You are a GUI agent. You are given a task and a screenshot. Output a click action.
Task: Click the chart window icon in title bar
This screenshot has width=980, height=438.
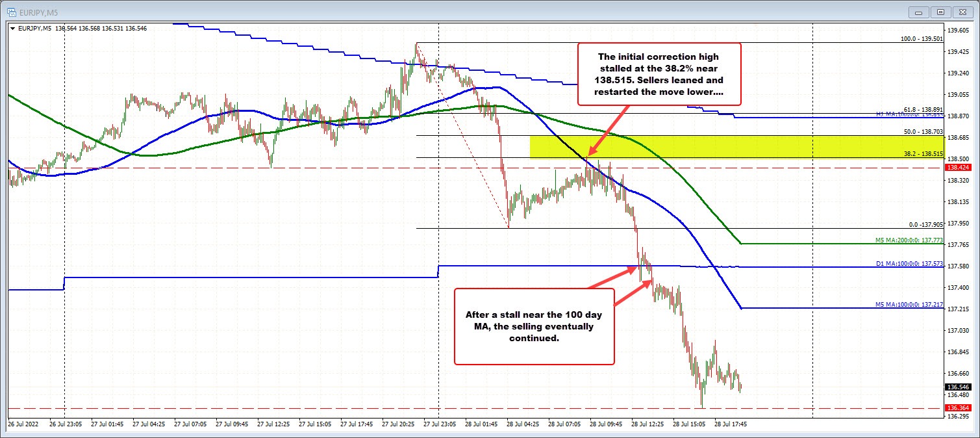pos(11,12)
